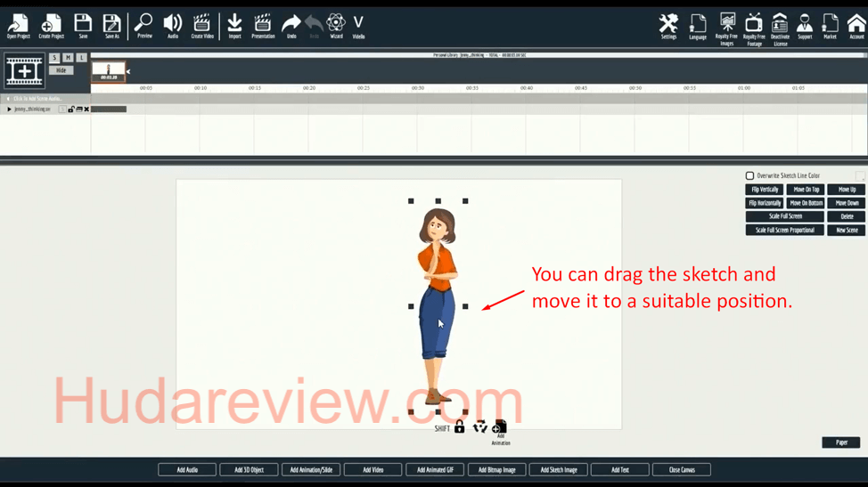The height and width of the screenshot is (487, 868).
Task: Remove jenny_thinking track with X icon
Action: [x=86, y=110]
